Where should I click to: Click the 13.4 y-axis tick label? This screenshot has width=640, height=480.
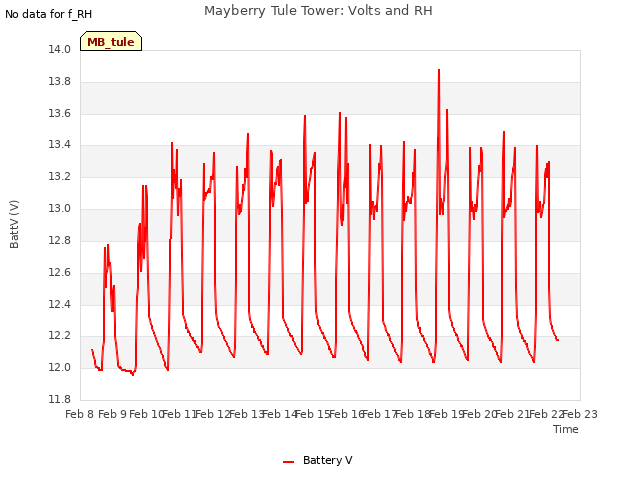pos(60,145)
